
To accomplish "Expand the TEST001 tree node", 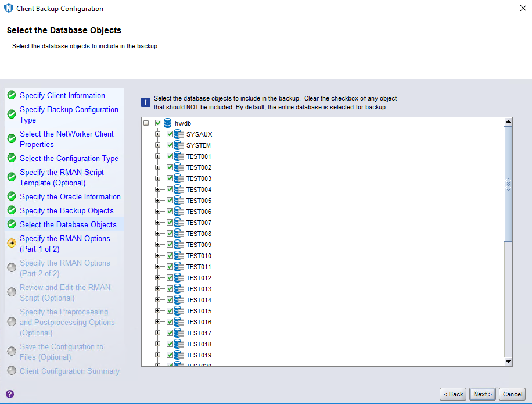I will click(158, 156).
